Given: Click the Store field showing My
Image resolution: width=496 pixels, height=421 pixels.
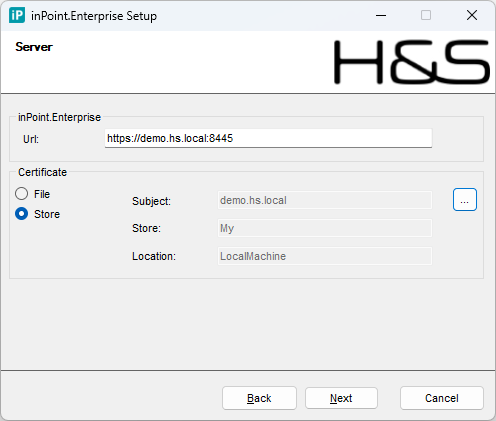Looking at the screenshot, I should point(325,228).
